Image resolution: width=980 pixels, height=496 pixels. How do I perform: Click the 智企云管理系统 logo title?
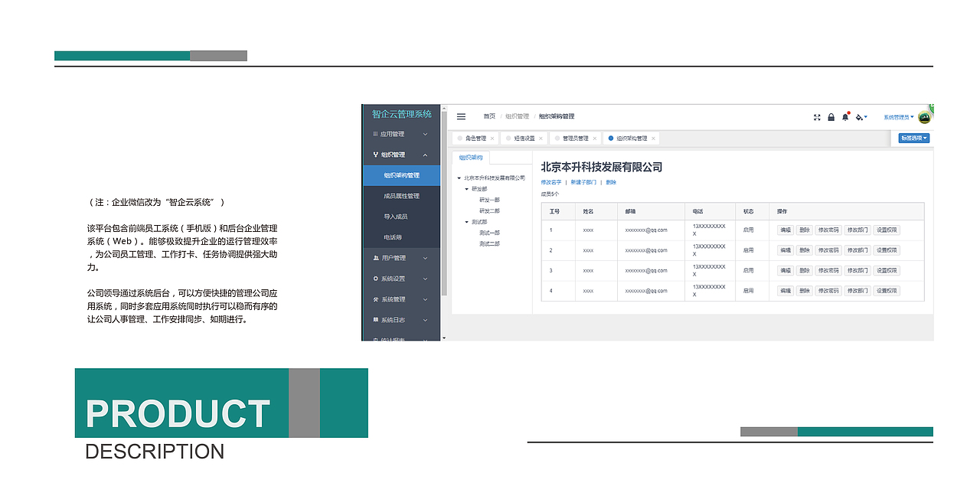point(401,114)
